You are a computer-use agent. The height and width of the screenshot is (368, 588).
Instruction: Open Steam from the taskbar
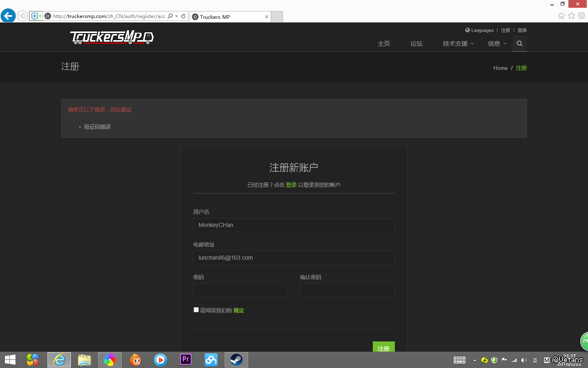236,360
